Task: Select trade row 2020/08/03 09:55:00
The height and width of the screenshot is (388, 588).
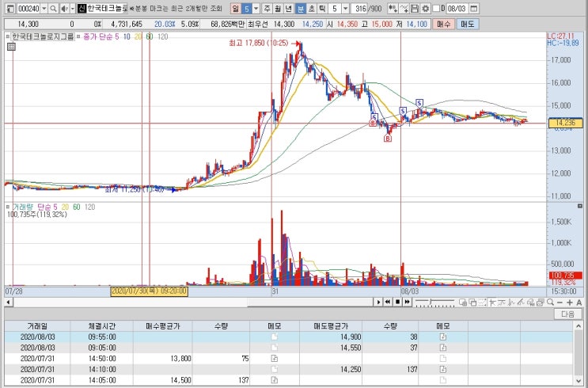Action: [289, 337]
